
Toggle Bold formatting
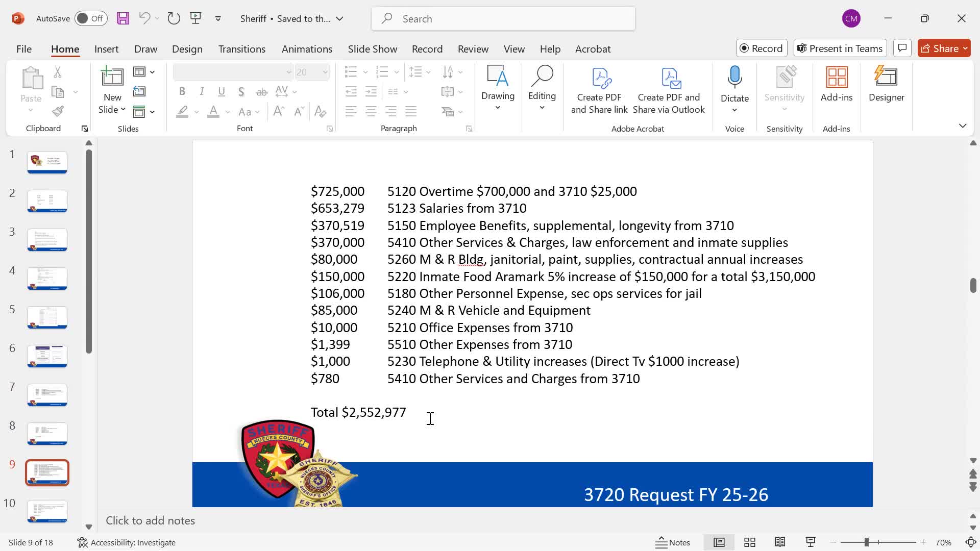(x=182, y=92)
